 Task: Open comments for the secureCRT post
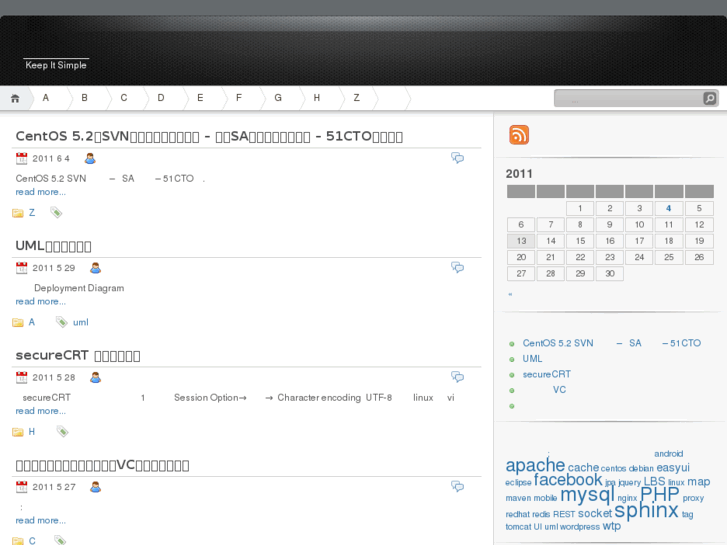pyautogui.click(x=457, y=377)
